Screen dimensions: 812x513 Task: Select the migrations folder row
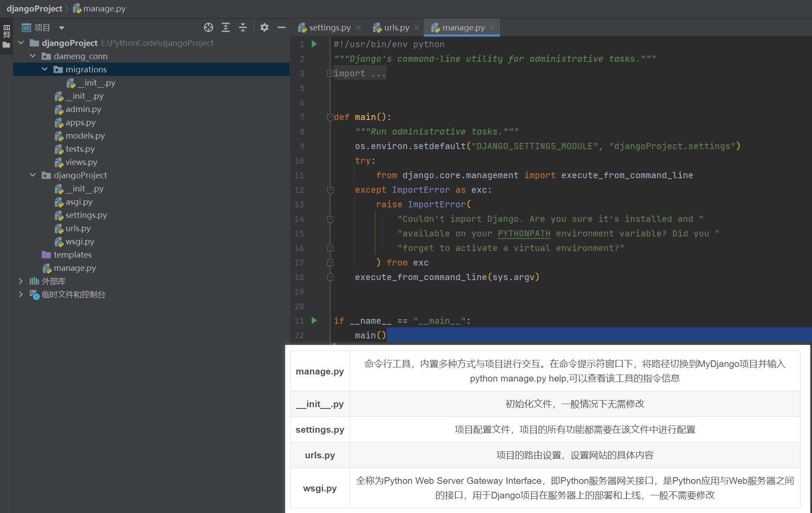(152, 69)
